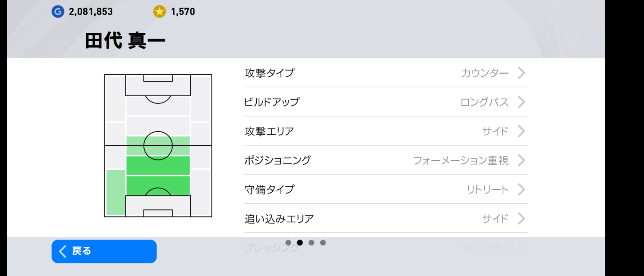Expand the 攻撃タイプ chevron arrow
This screenshot has height=276, width=644.
click(521, 73)
